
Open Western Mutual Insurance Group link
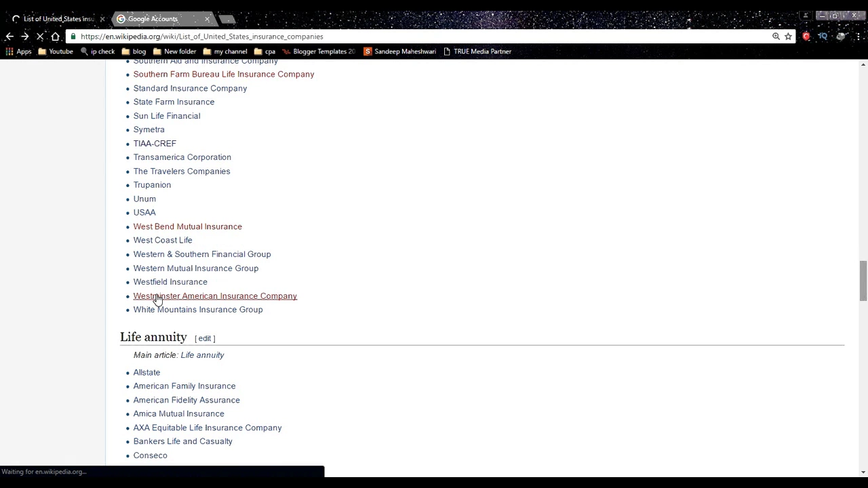(x=196, y=268)
